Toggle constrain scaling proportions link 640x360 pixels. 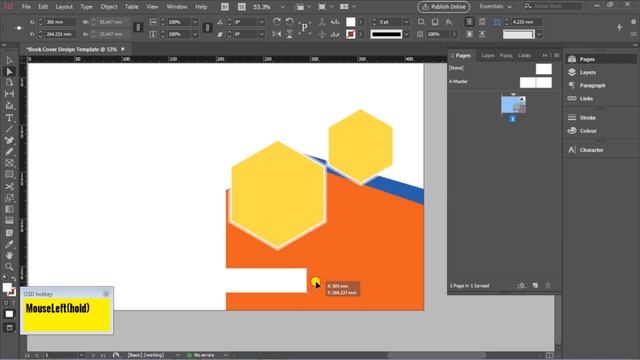point(207,28)
